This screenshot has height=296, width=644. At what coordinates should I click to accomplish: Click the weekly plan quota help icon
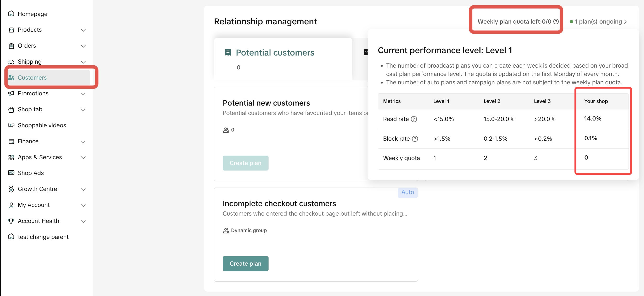coord(556,21)
